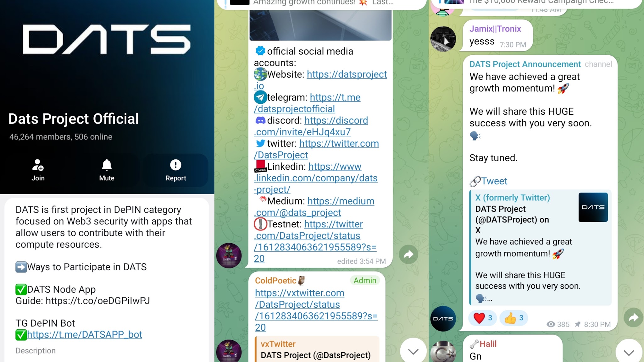
Task: Join the Dats Project Official group
Action: coord(38,170)
